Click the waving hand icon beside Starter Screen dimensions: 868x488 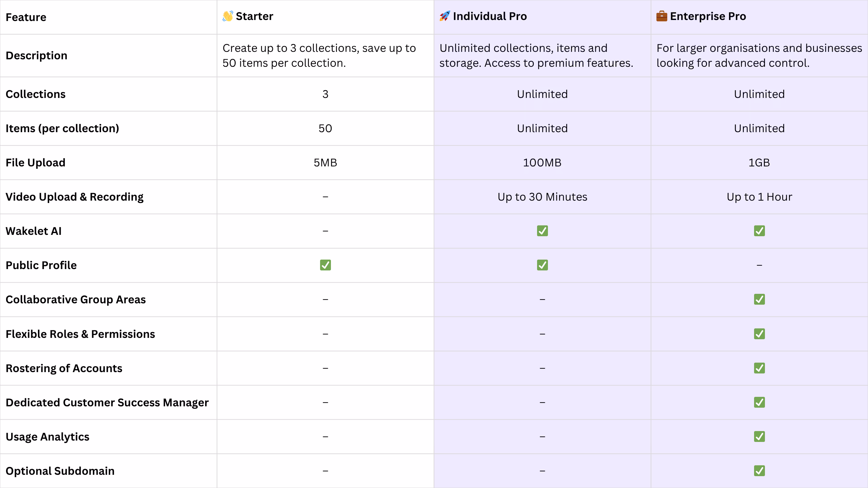228,16
